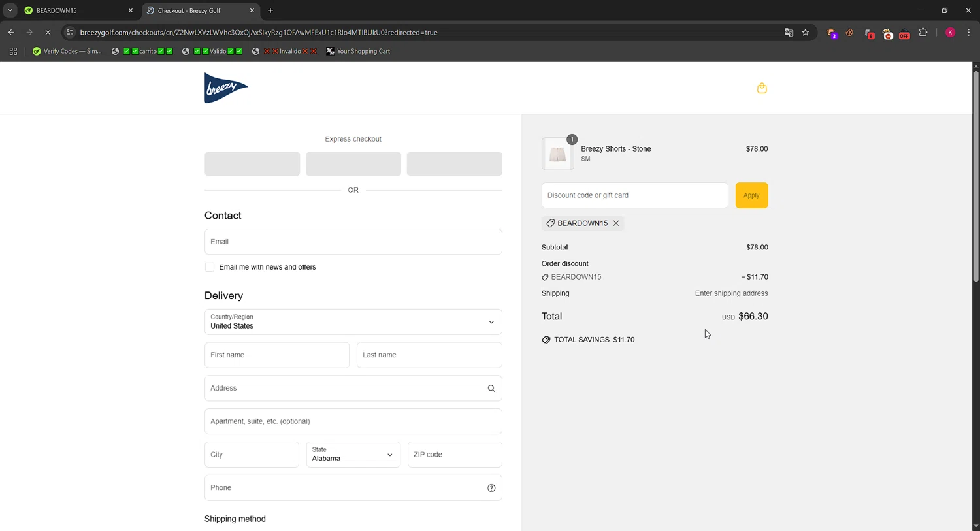Click the browser forward arrow

pos(29,32)
